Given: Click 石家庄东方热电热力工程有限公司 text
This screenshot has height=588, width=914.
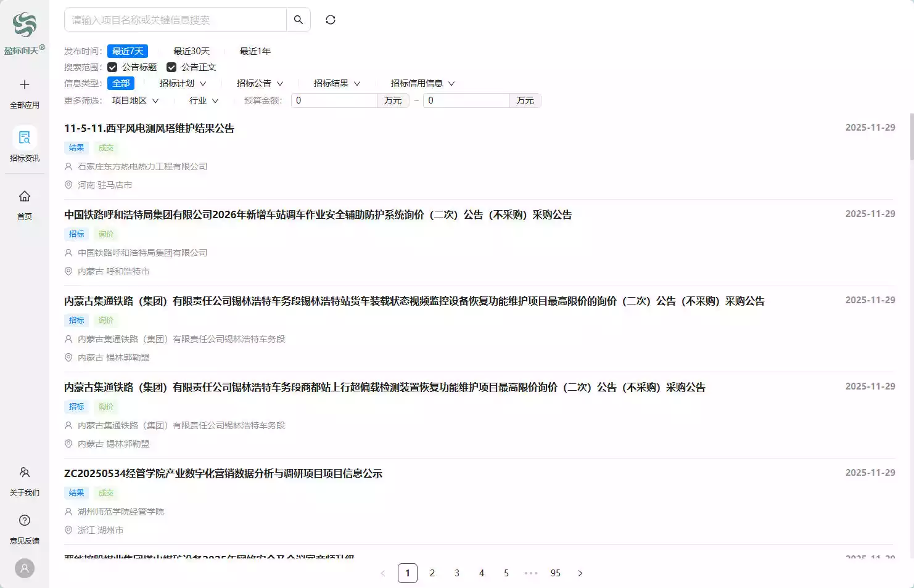Looking at the screenshot, I should (x=142, y=166).
